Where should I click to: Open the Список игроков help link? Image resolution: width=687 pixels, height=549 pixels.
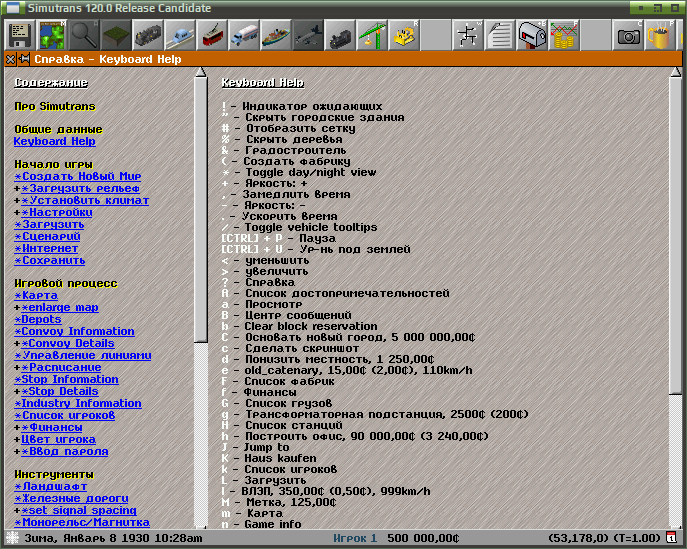[65, 415]
